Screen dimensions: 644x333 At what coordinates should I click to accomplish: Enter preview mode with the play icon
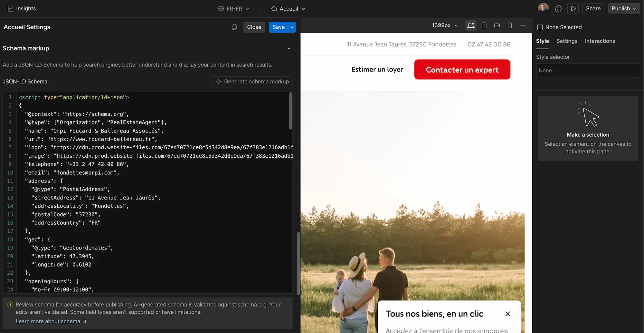pos(573,8)
